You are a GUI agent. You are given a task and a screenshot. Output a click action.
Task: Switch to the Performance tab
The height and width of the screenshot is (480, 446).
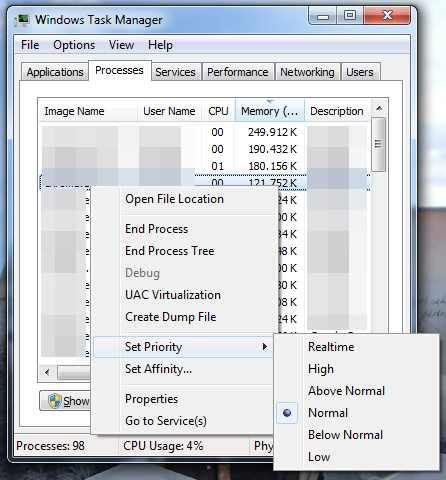point(238,72)
